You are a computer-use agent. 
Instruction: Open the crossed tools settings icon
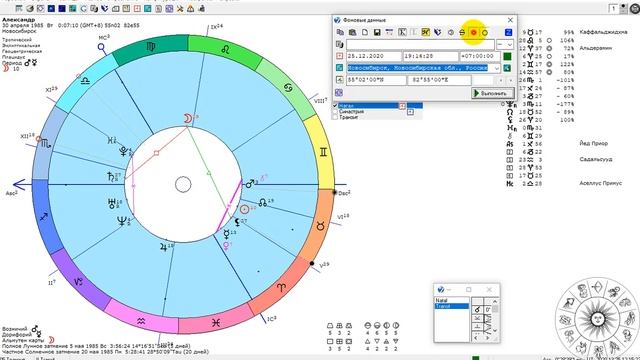[180, 9]
